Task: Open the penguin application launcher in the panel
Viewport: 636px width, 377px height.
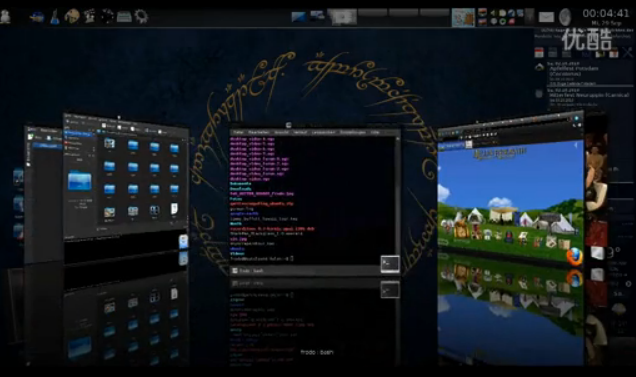Action: pyautogui.click(x=5, y=17)
